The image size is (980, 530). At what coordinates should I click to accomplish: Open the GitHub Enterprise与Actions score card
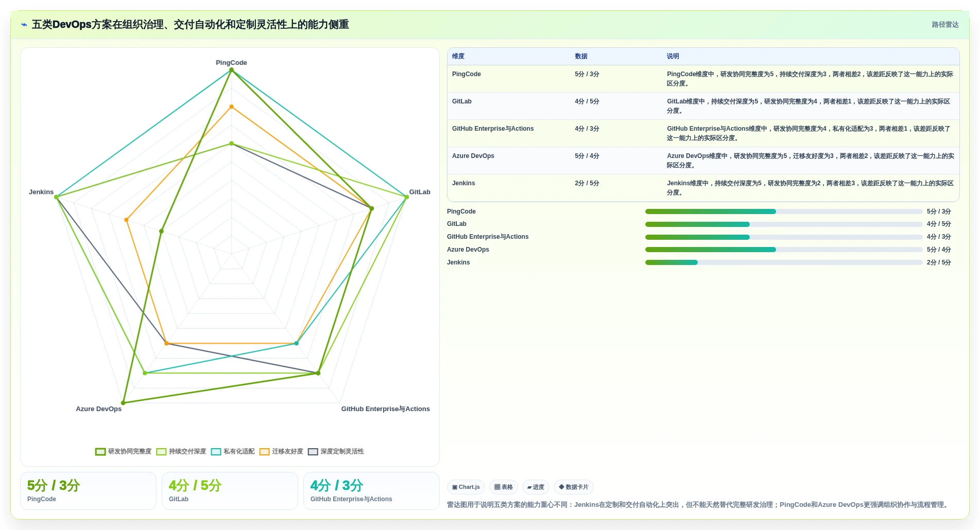click(371, 491)
